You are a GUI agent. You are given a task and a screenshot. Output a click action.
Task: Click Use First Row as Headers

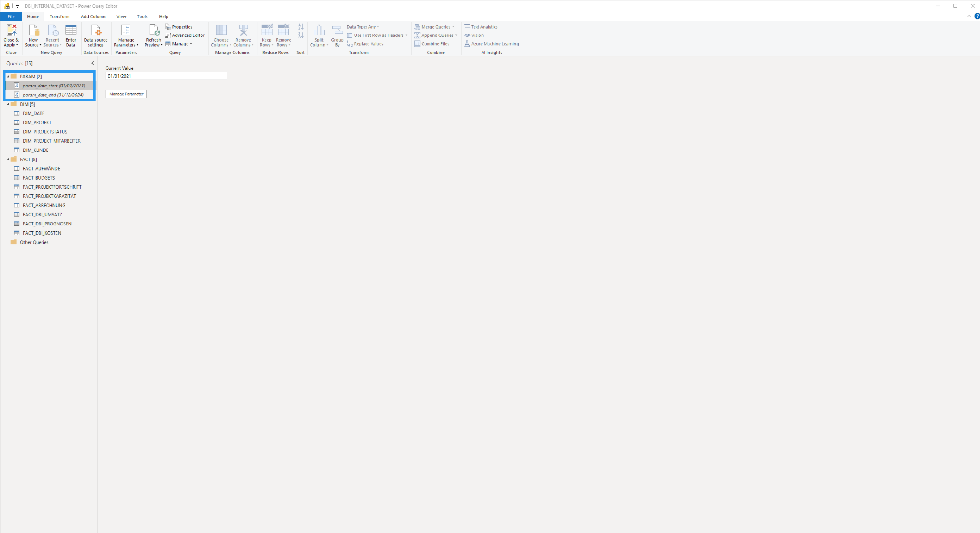pyautogui.click(x=377, y=35)
